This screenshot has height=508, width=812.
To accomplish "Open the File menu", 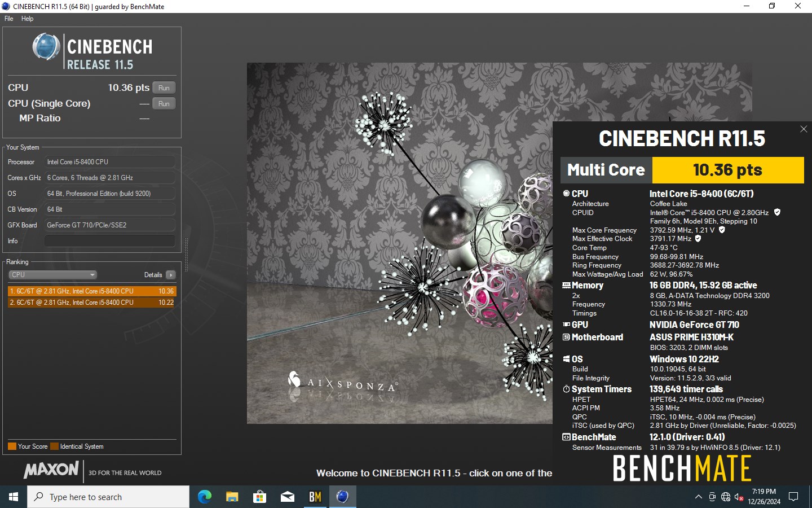I will (x=9, y=19).
